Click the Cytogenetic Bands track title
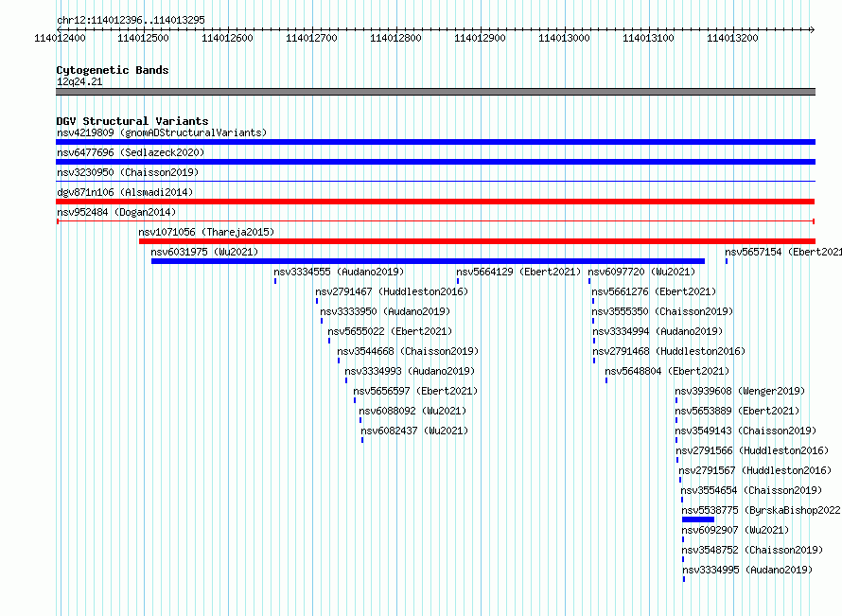 click(113, 70)
